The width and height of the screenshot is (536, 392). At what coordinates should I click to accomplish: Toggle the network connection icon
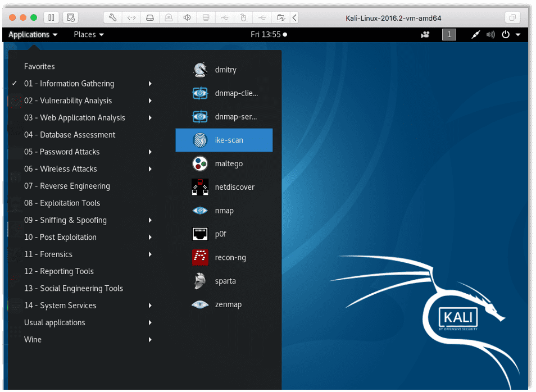[x=475, y=34]
